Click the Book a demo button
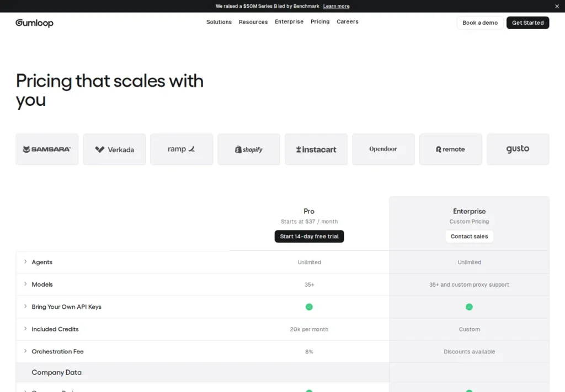This screenshot has width=565, height=392. click(x=480, y=23)
